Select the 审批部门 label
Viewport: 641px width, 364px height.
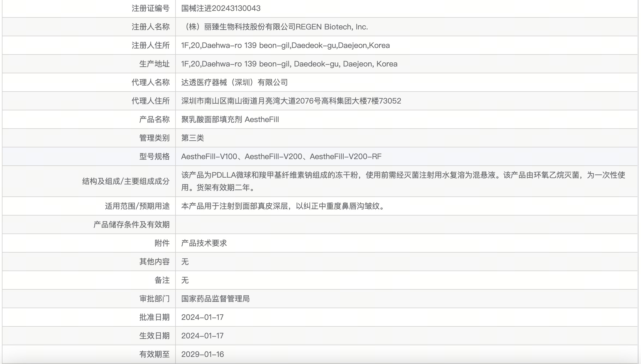(155, 299)
